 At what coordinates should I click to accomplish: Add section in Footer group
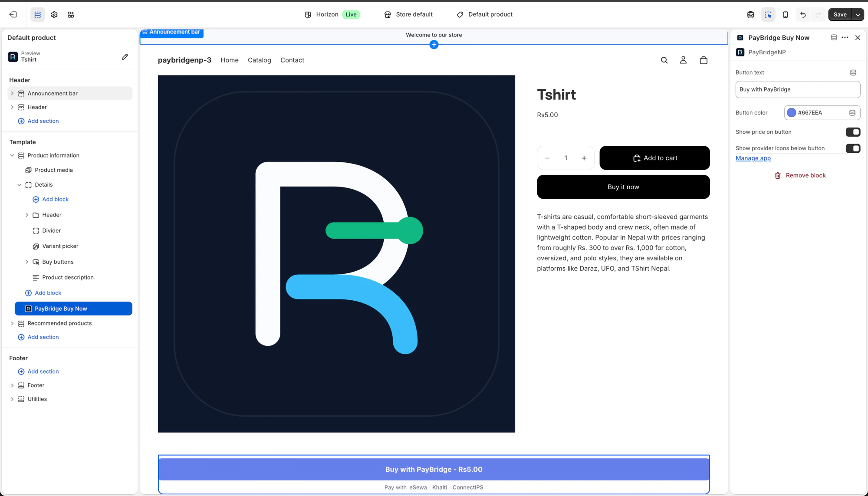pos(38,371)
